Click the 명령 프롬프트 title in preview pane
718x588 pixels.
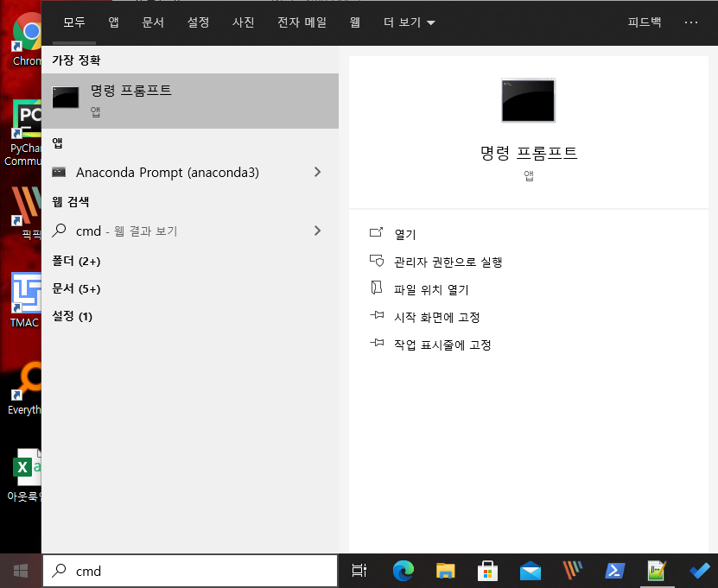pyautogui.click(x=529, y=153)
